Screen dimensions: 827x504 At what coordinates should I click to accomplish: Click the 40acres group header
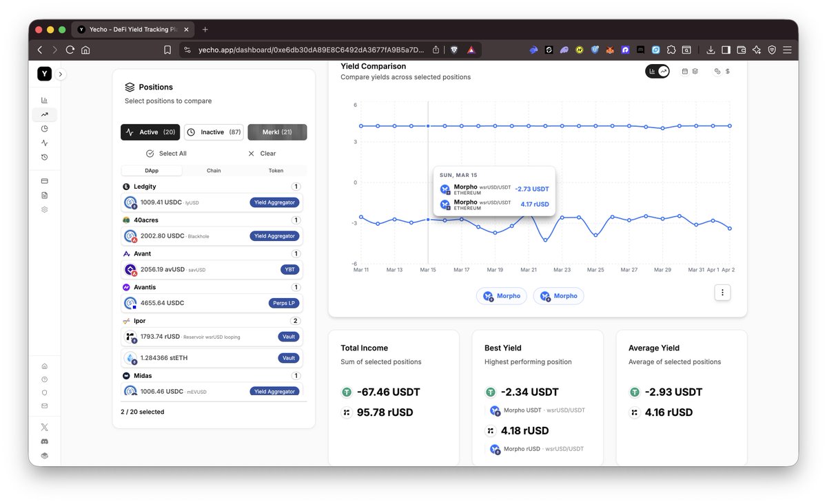pos(212,220)
